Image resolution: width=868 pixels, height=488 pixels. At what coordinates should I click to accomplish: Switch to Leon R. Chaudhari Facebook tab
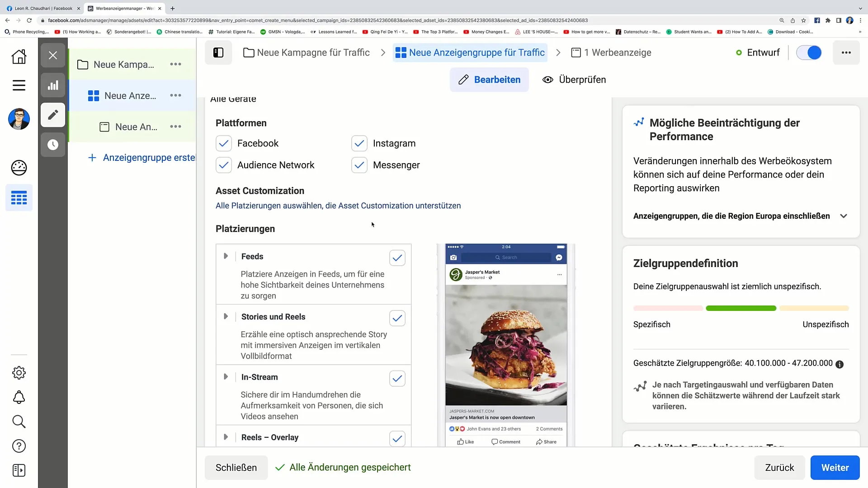click(43, 8)
